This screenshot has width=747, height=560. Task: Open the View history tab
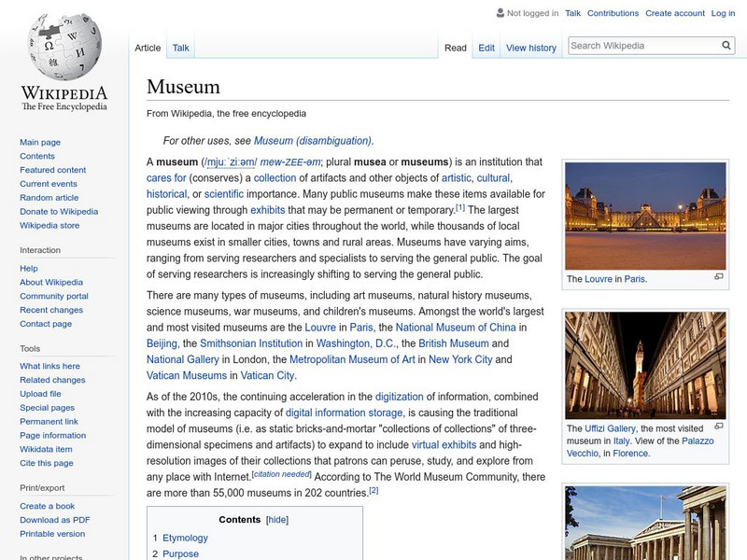click(530, 48)
